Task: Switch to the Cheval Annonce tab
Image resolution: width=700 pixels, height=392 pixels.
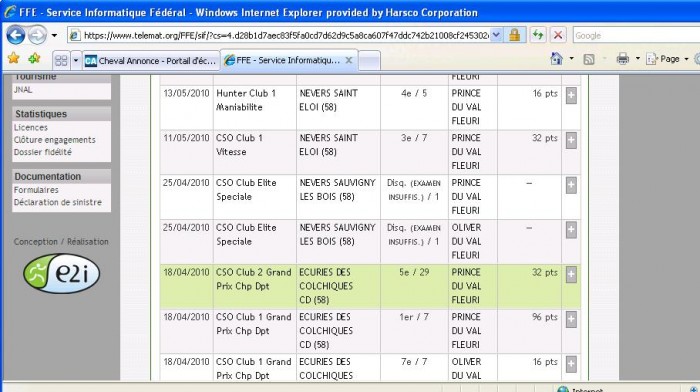Action: coord(151,61)
